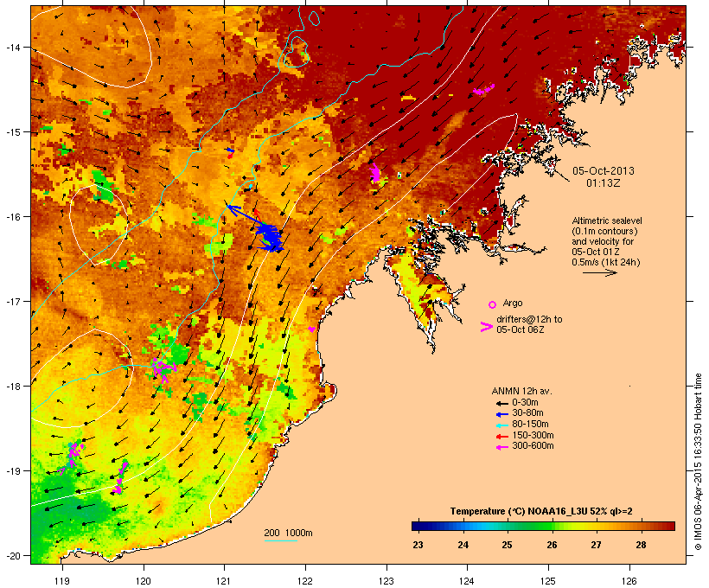Click the longitude axis label 121
Screen dimensions: 709x588
coord(224,581)
